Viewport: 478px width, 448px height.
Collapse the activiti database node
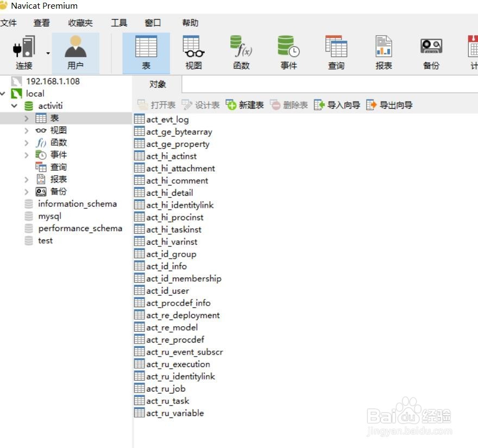pos(14,106)
